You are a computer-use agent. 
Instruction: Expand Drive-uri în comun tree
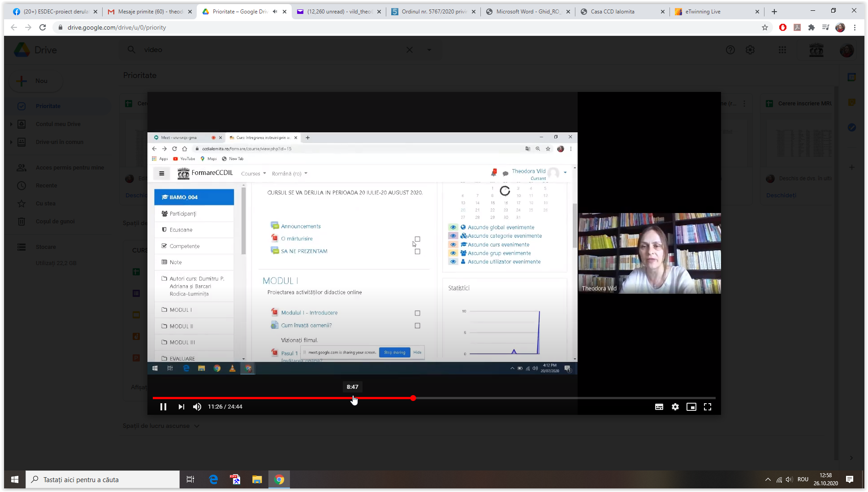11,142
